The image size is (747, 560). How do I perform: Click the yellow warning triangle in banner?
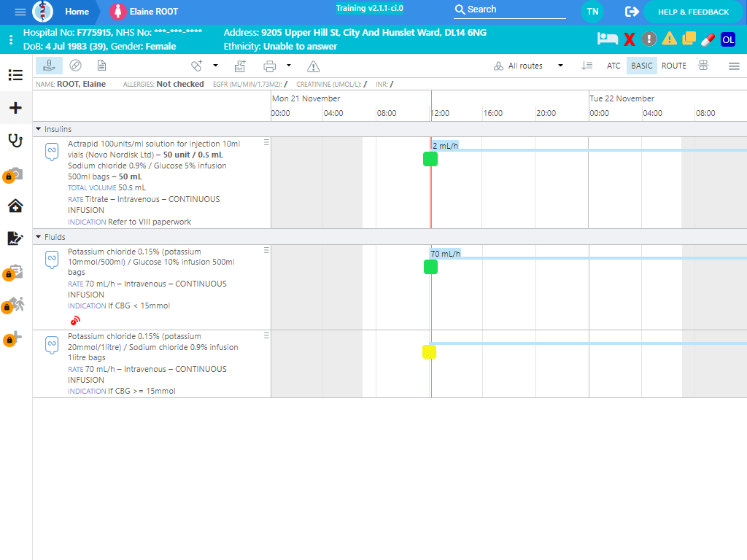(x=670, y=39)
